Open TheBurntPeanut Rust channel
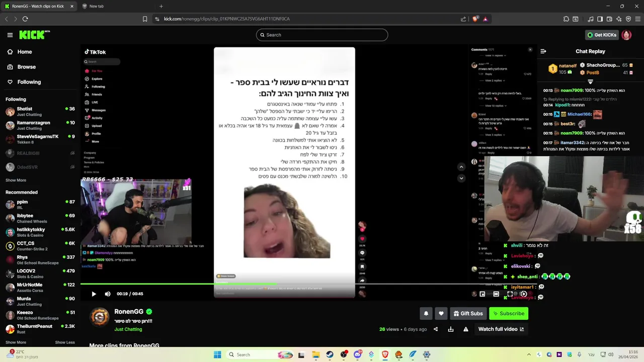Viewport: 644px width, 362px height. coord(40,329)
